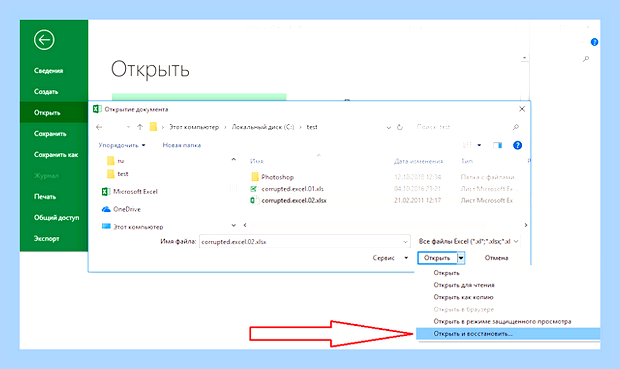Viewport: 620px width, 369px height.
Task: Choose Открыть и восстановить... in the menu
Action: [x=508, y=334]
